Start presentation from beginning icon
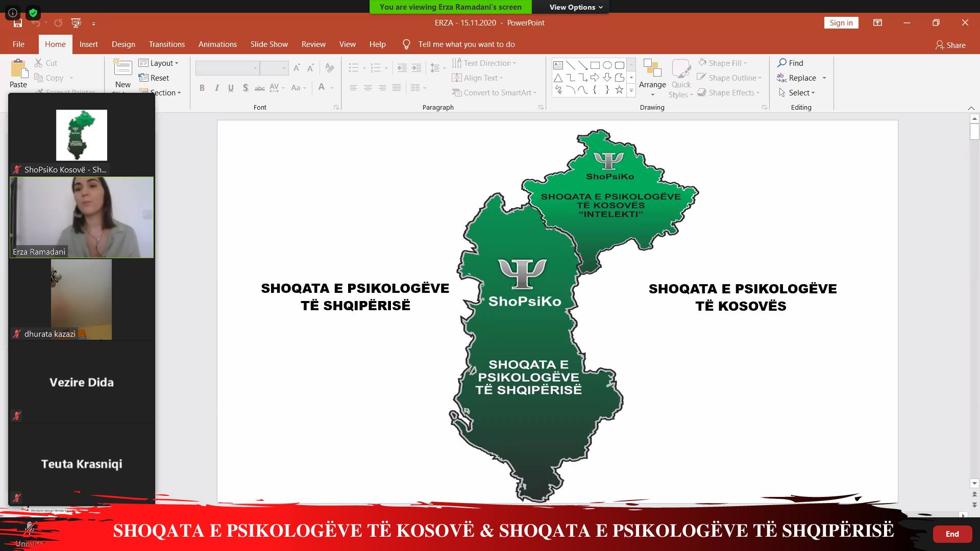980x551 pixels. (76, 23)
